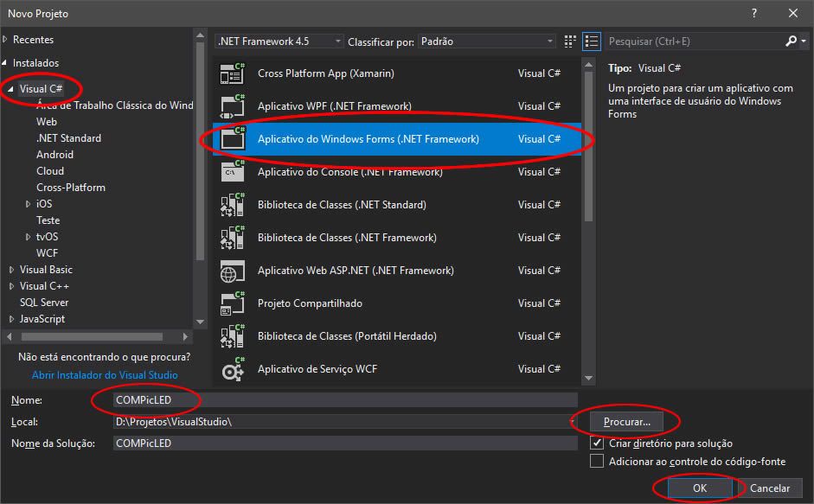The image size is (814, 504).
Task: Click the Aplicativo do Console template icon
Action: pyautogui.click(x=232, y=172)
